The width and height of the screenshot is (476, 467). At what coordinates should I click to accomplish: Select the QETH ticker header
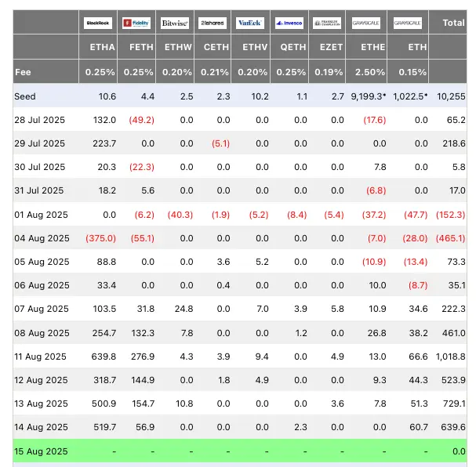point(293,47)
